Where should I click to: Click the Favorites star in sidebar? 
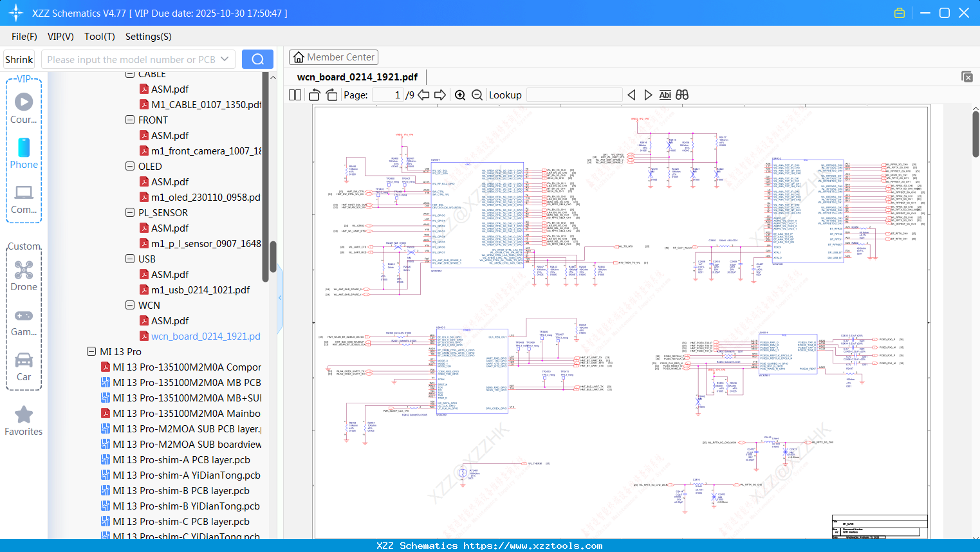pyautogui.click(x=23, y=415)
